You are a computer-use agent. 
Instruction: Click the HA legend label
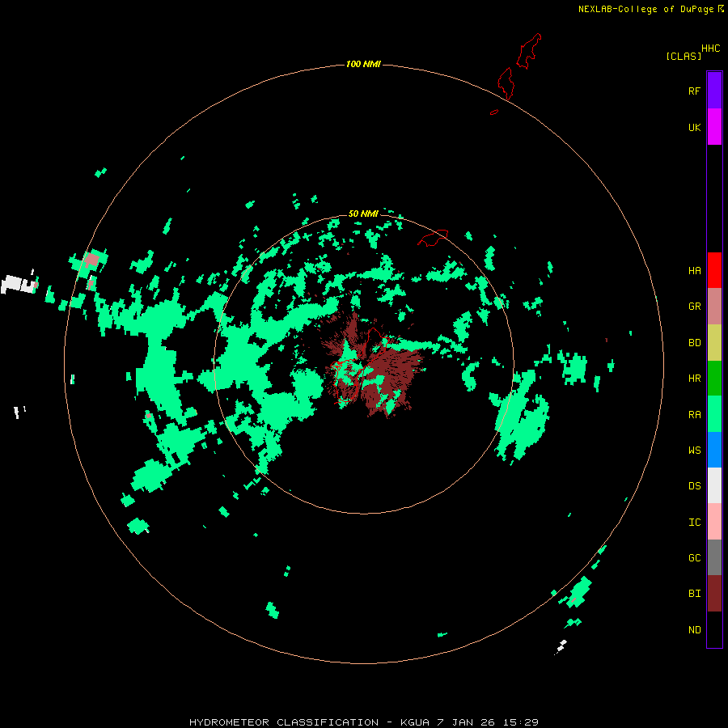[x=694, y=271]
